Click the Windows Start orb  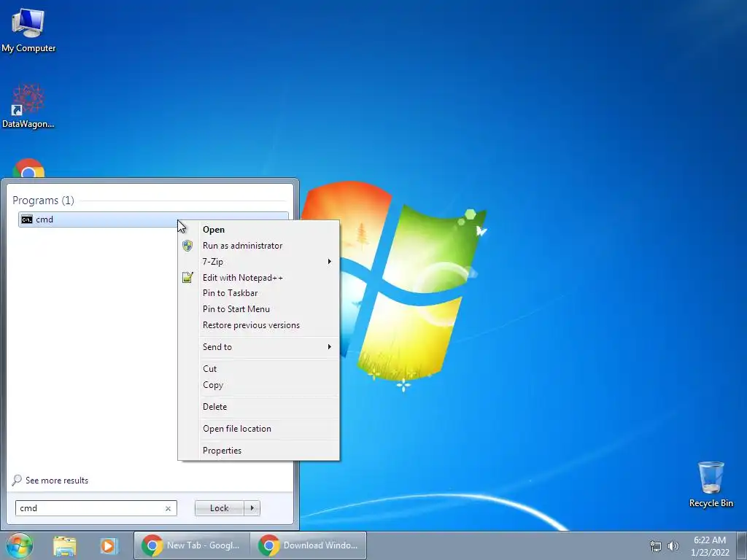pyautogui.click(x=20, y=545)
